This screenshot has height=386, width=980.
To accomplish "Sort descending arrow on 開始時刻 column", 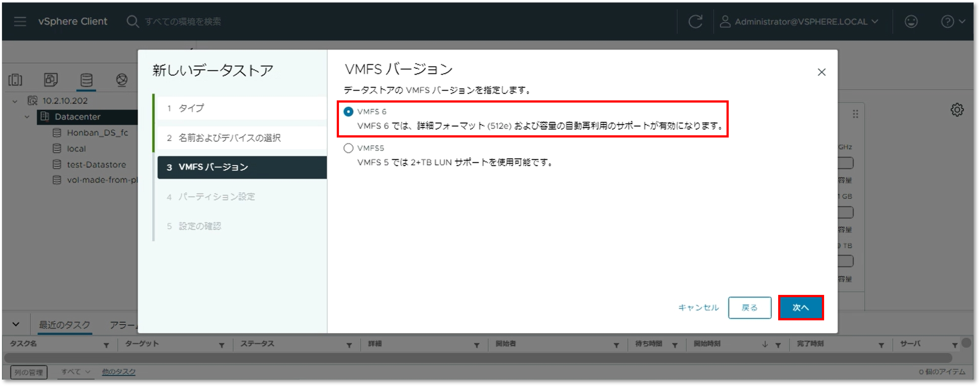I will [765, 344].
